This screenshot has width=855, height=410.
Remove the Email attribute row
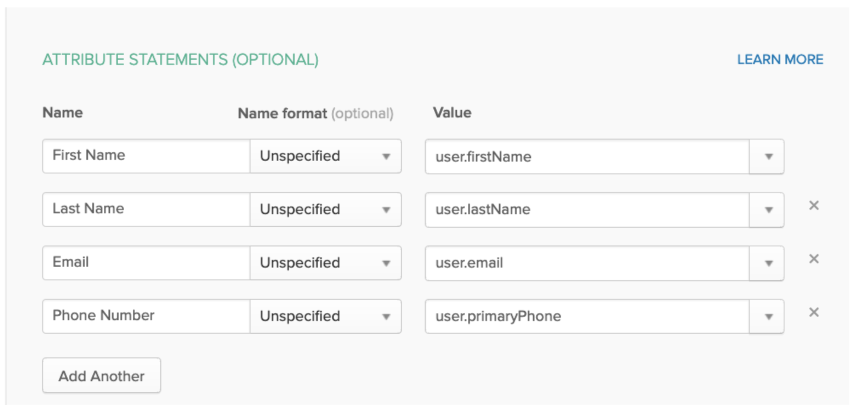tap(813, 259)
